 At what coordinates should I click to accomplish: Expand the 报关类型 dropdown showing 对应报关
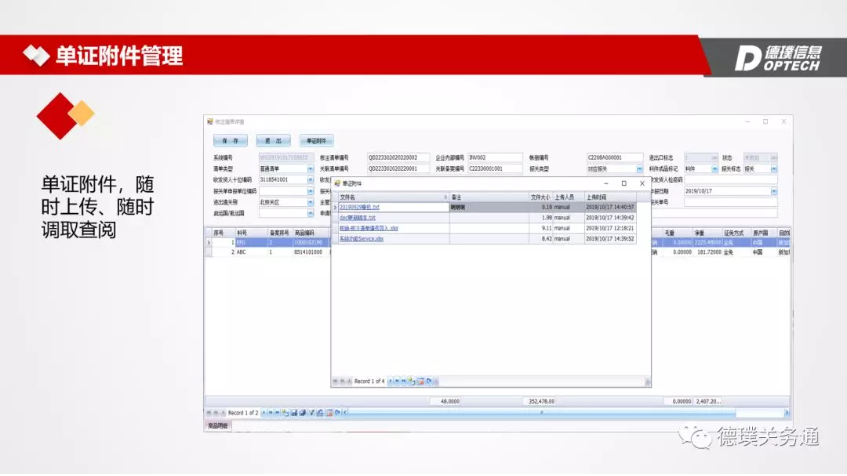pos(641,169)
